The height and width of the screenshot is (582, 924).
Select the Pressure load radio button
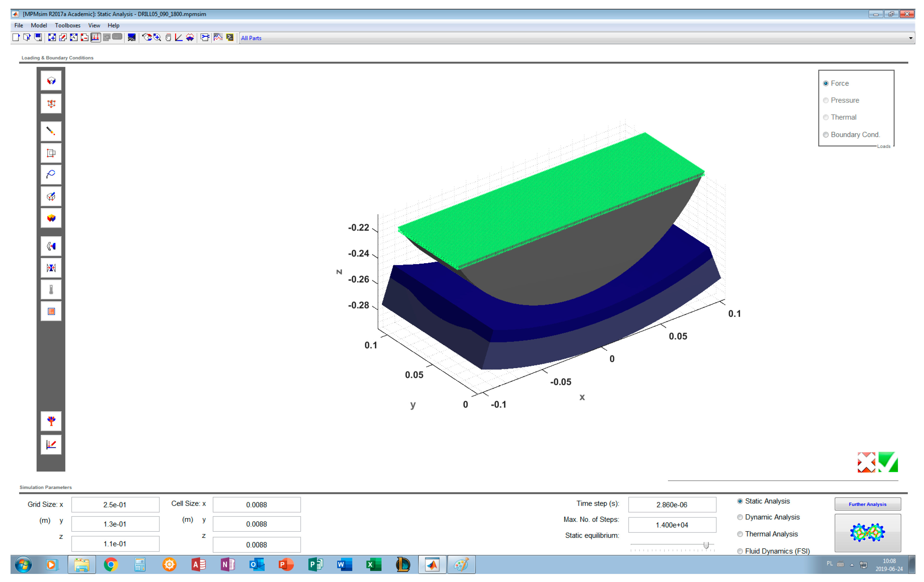tap(826, 101)
